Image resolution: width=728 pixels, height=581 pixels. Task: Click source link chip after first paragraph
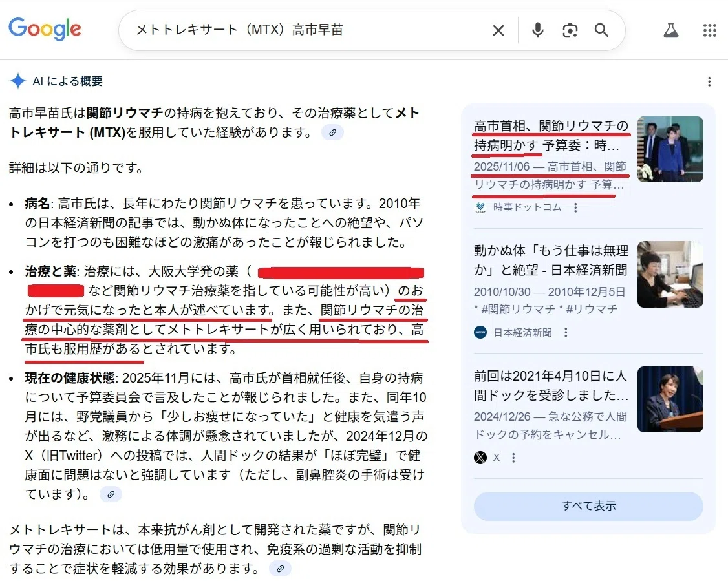click(x=332, y=132)
